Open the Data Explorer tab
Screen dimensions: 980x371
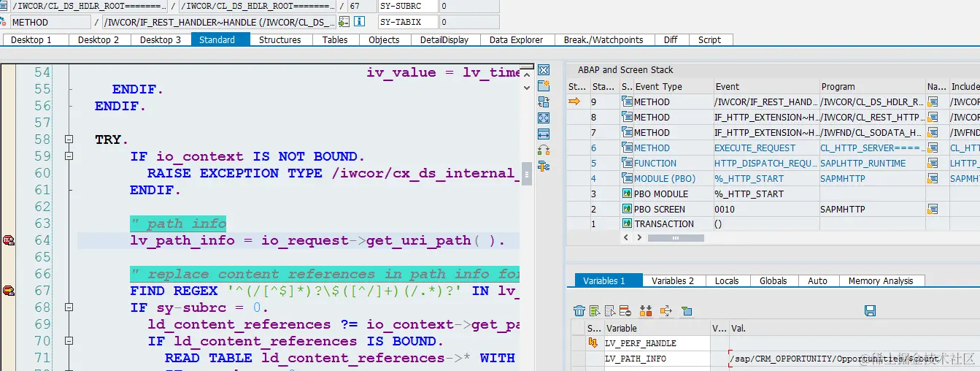coord(517,39)
